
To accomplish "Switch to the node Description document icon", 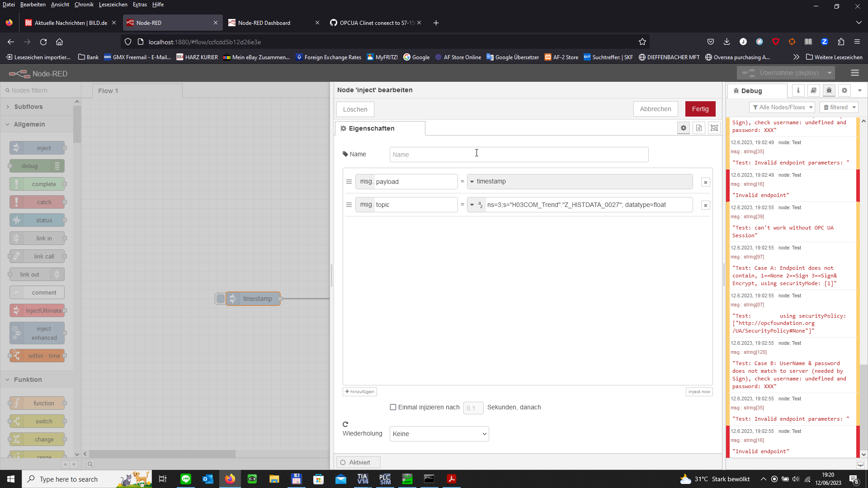I will pos(699,128).
